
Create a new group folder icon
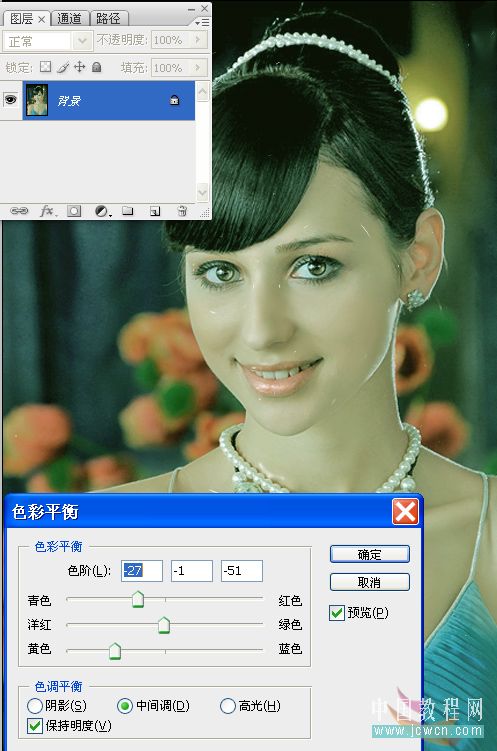tap(127, 210)
